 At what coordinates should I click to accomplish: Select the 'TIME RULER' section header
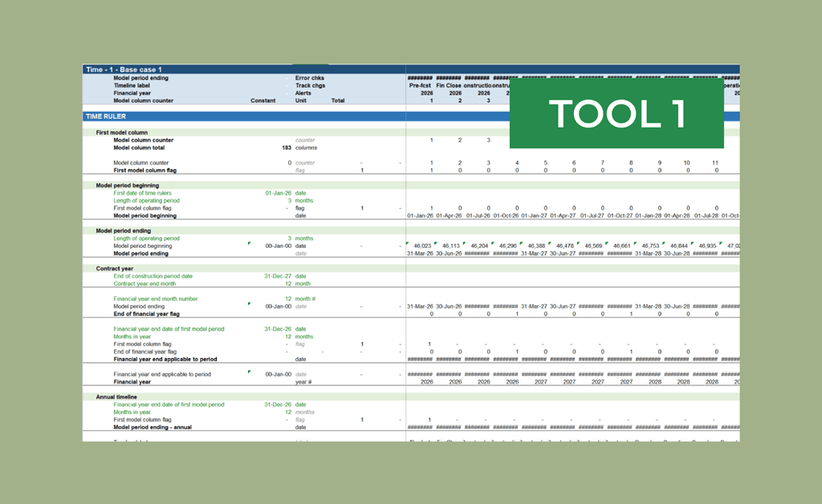click(106, 116)
